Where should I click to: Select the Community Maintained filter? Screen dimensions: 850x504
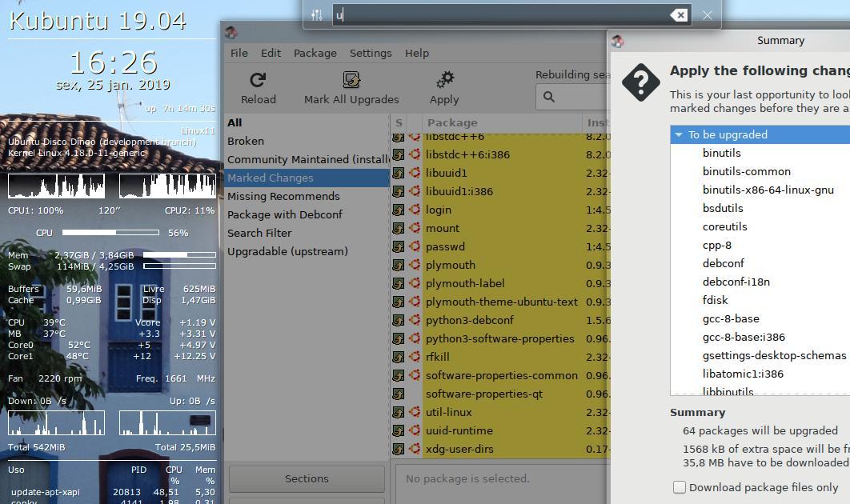click(x=307, y=159)
